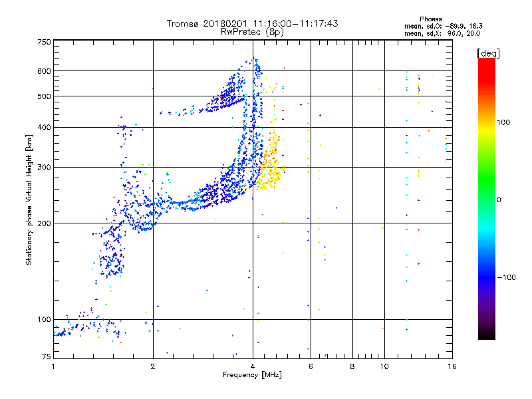Viewport: 532px width, 399px height.
Task: Click the x-axis '8' tick label
Action: coord(352,366)
